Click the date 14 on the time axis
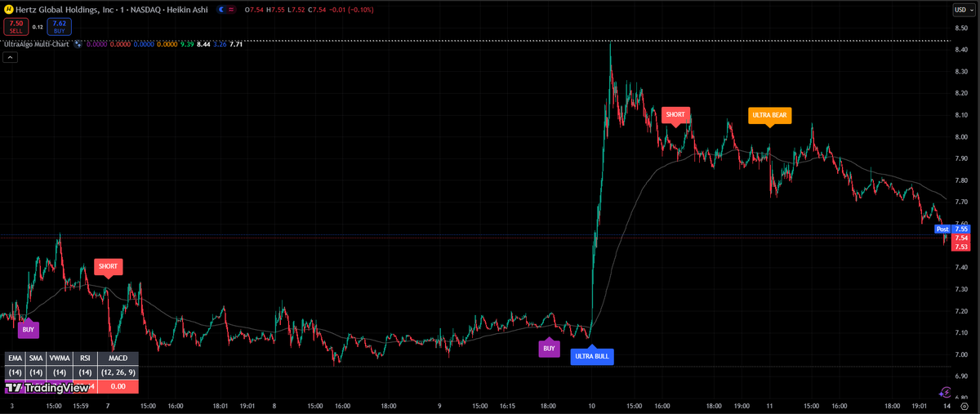 pos(946,405)
